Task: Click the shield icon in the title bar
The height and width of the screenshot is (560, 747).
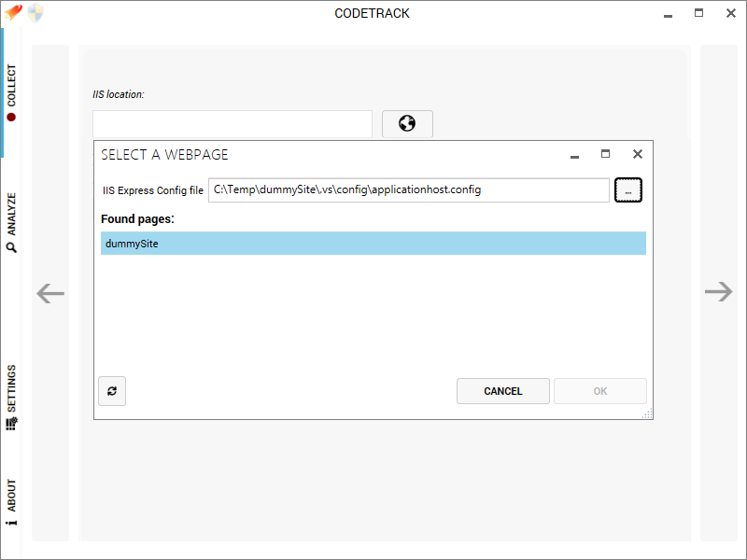Action: click(35, 13)
